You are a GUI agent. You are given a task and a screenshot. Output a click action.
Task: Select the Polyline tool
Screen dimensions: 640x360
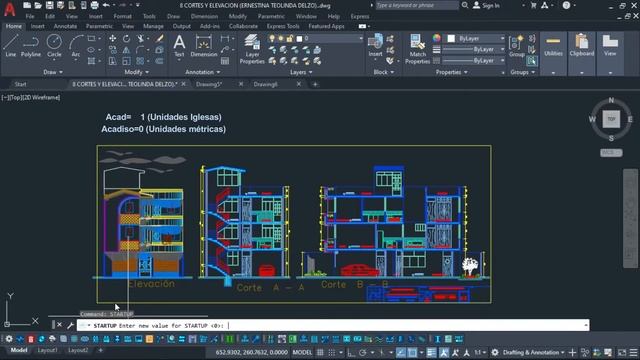[x=31, y=45]
